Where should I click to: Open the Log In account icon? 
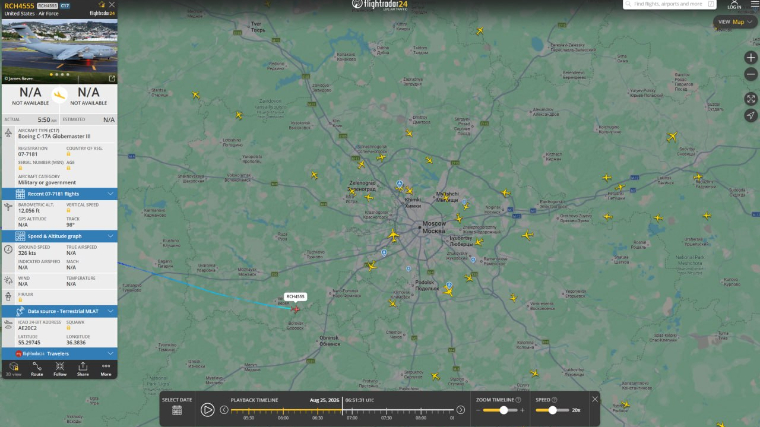click(x=734, y=5)
